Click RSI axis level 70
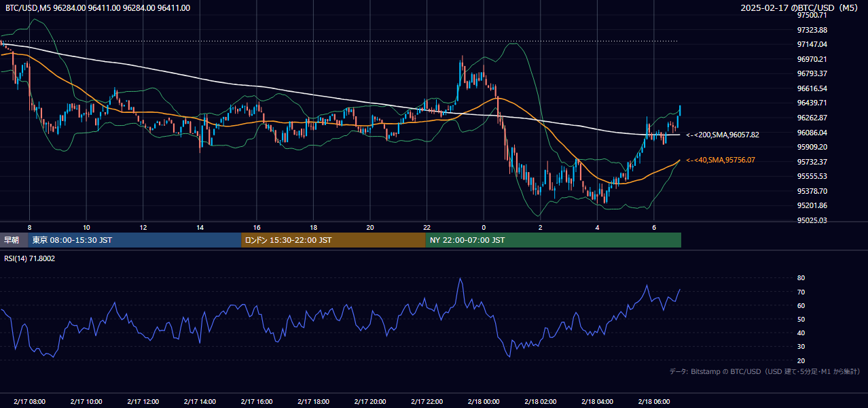 (801, 292)
